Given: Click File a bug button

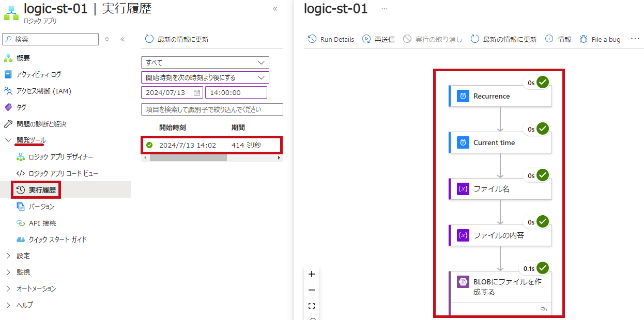Looking at the screenshot, I should [600, 39].
